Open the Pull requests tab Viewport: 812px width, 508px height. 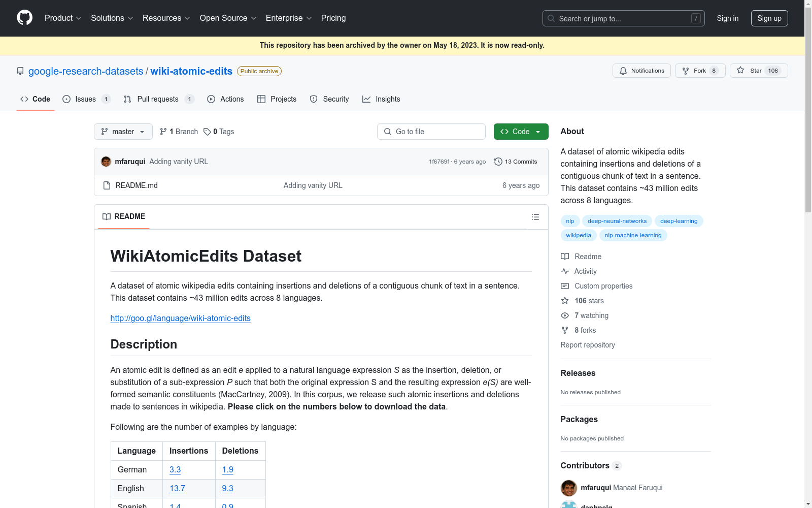click(158, 99)
